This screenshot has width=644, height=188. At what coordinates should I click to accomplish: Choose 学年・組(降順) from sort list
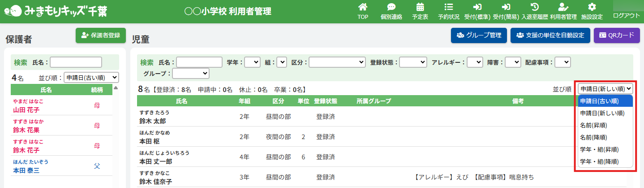[600, 162]
